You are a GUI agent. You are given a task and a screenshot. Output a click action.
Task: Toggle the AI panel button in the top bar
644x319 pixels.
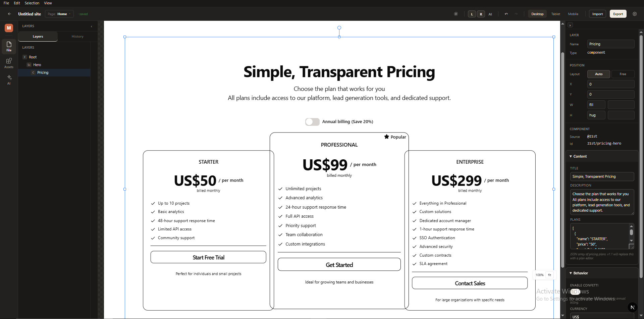[490, 14]
